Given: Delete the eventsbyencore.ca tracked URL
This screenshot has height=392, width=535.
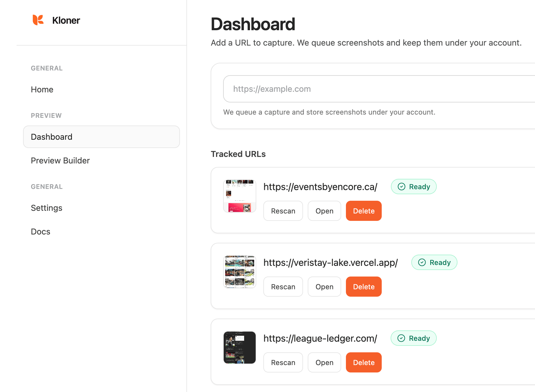Looking at the screenshot, I should pos(363,211).
